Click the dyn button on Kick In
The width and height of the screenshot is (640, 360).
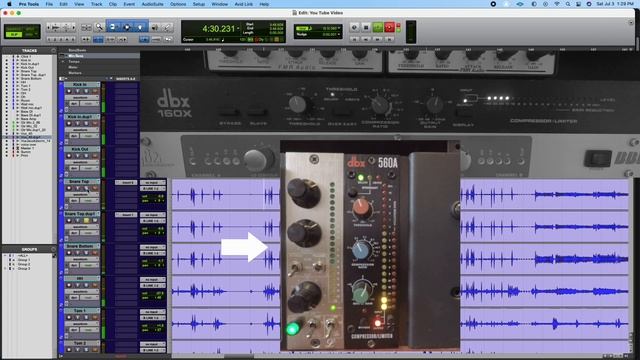(74, 103)
